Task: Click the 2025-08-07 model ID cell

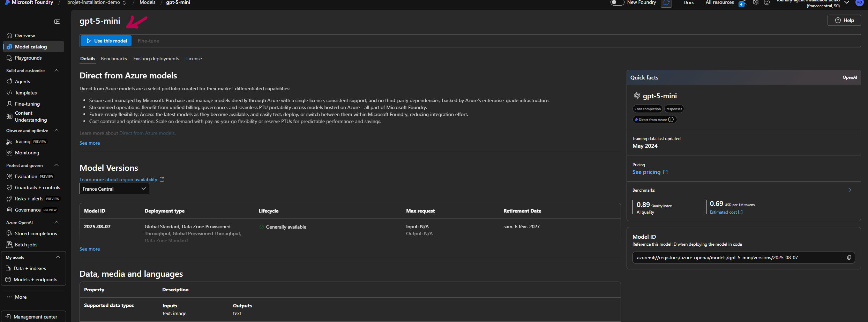Action: pos(97,227)
